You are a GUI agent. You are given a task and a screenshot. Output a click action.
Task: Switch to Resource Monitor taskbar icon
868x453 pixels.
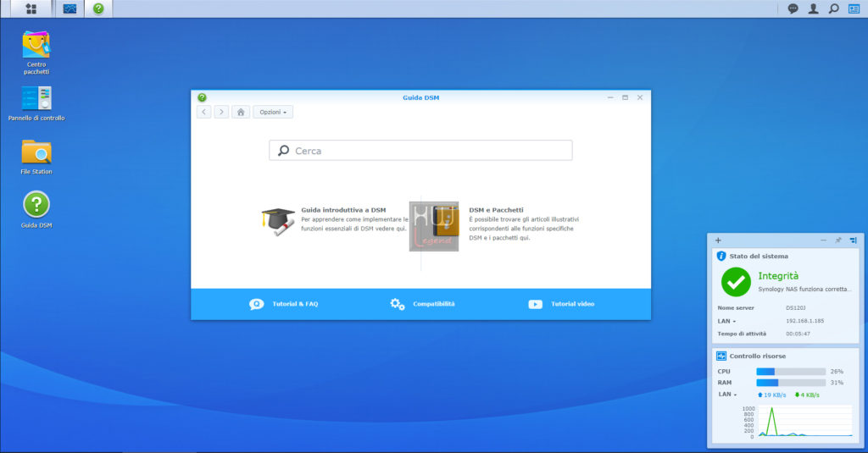tap(70, 8)
